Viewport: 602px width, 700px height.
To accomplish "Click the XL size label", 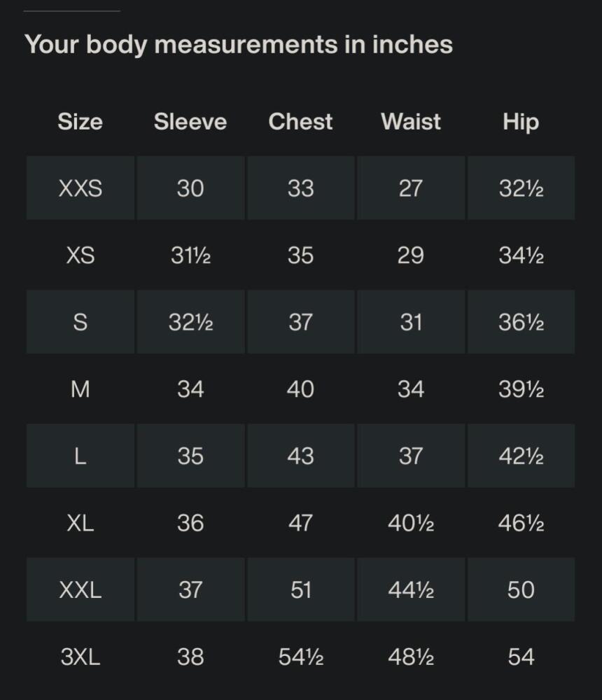I will coord(80,523).
